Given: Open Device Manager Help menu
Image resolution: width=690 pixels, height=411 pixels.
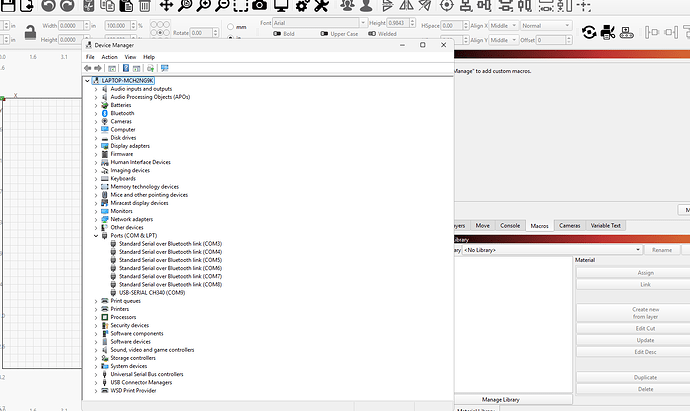Looking at the screenshot, I should (149, 57).
